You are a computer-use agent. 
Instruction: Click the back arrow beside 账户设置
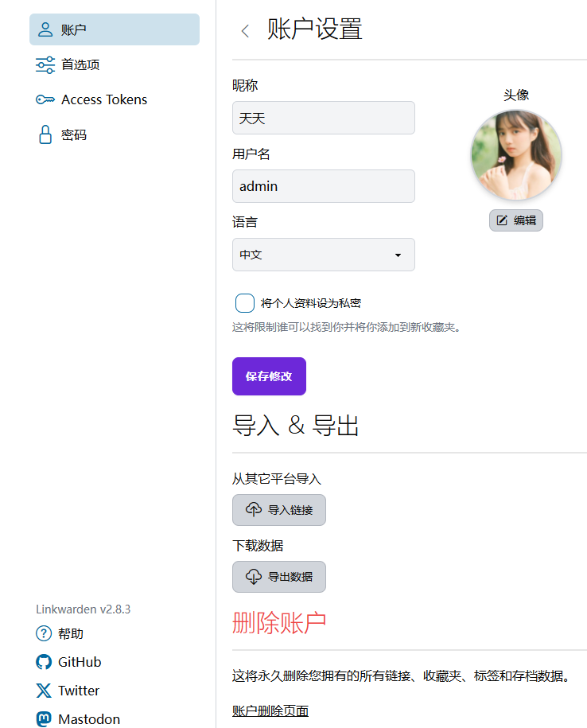tap(245, 31)
